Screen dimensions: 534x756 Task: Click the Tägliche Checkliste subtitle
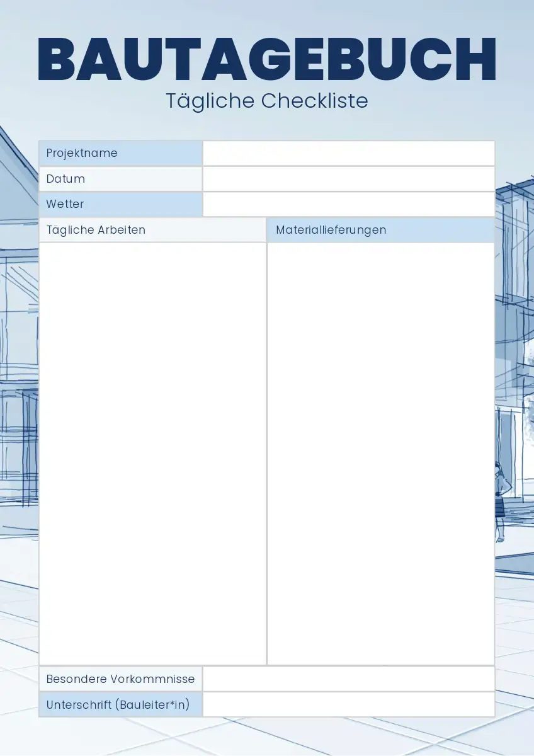[267, 101]
